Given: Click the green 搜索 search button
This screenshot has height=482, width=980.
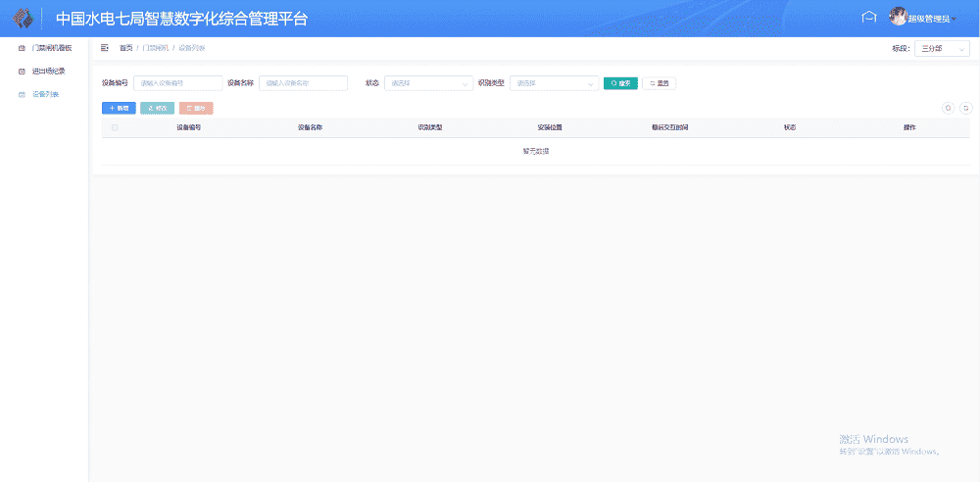Looking at the screenshot, I should click(x=619, y=83).
